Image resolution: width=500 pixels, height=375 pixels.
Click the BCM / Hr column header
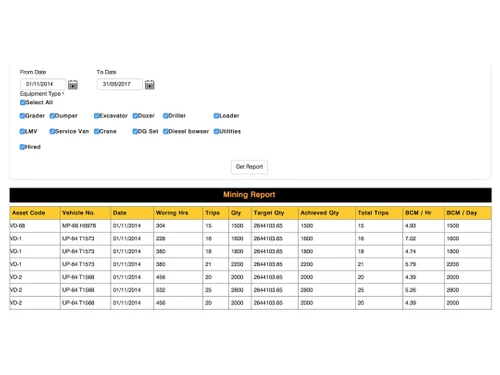click(x=423, y=213)
